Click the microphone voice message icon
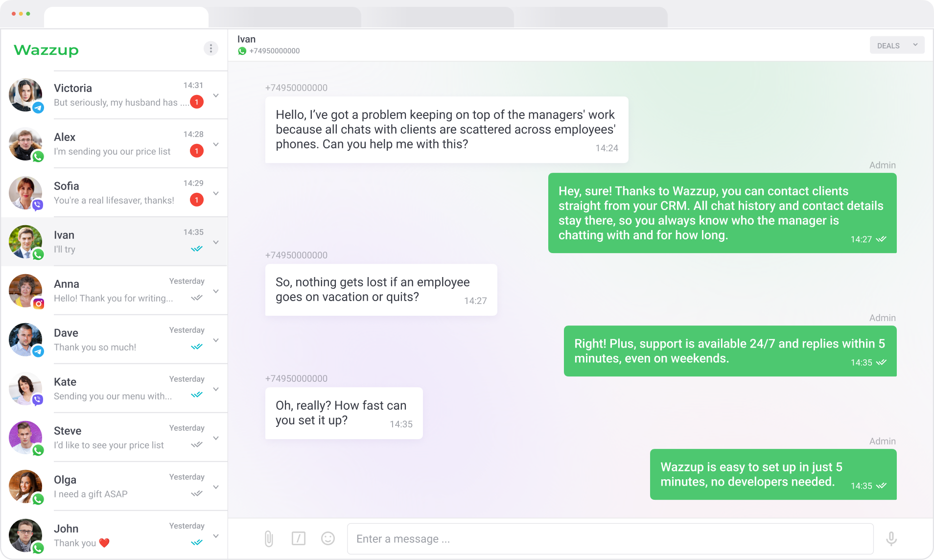This screenshot has height=560, width=934. (891, 538)
